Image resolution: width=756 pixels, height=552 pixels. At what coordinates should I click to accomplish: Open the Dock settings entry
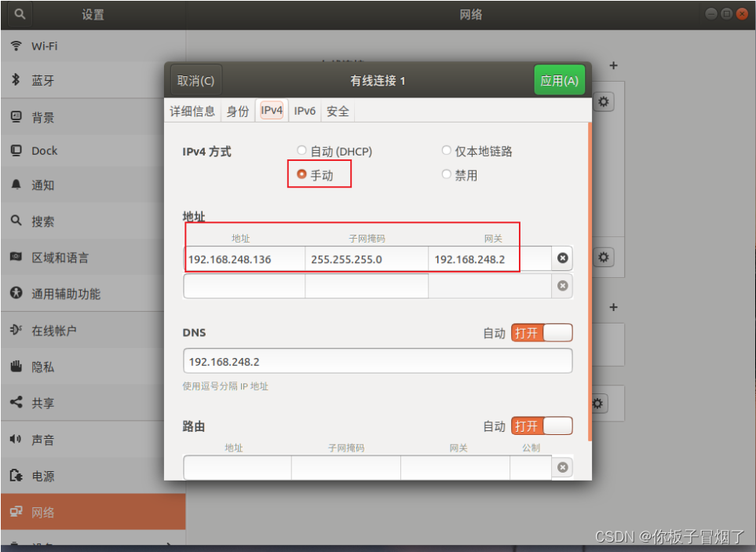(x=93, y=151)
